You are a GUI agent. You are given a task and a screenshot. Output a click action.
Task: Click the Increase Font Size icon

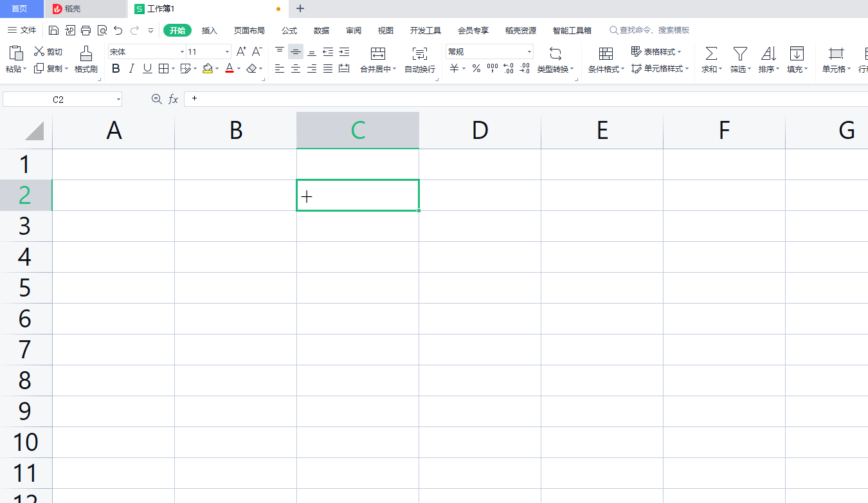tap(241, 51)
